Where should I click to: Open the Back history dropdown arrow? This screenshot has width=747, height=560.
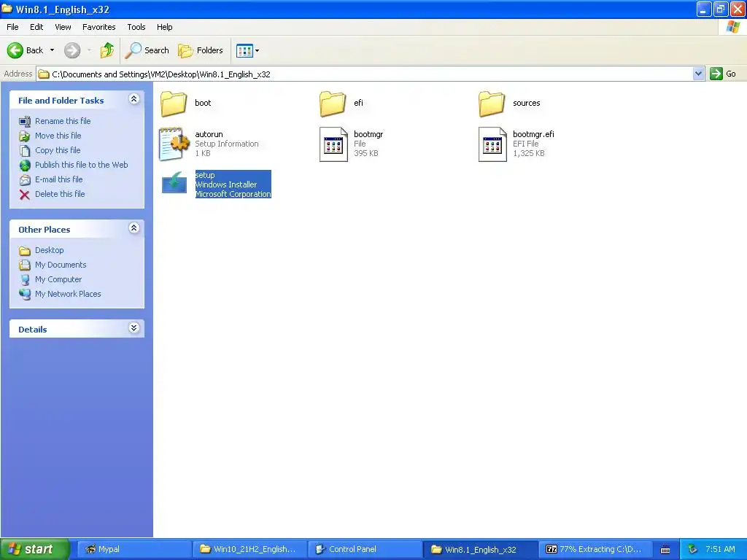click(52, 50)
